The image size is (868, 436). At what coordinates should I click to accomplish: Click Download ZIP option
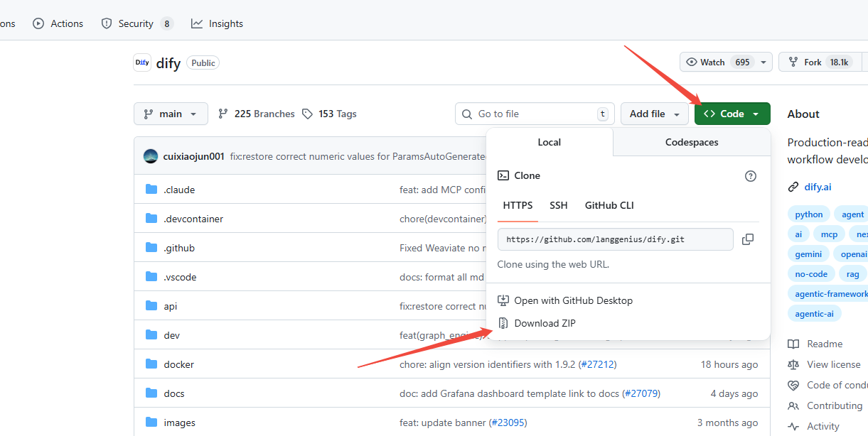(545, 323)
